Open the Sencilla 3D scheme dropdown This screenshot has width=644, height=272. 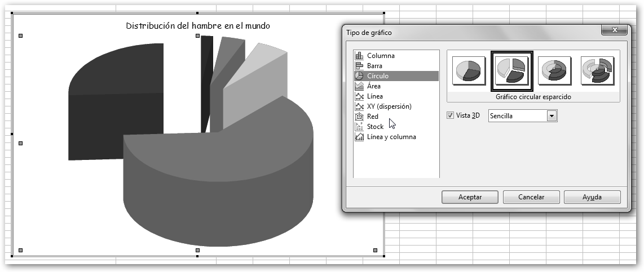(552, 115)
